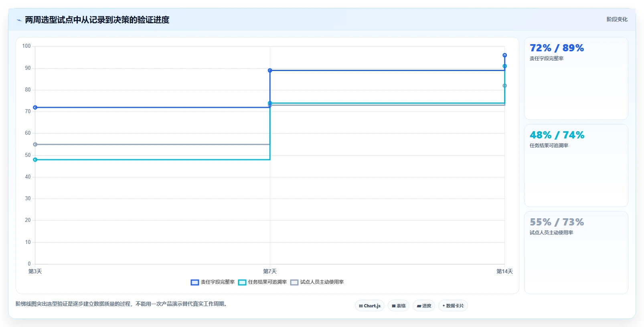644x327 pixels.
Task: Click the 55% / 73% card value
Action: [557, 222]
